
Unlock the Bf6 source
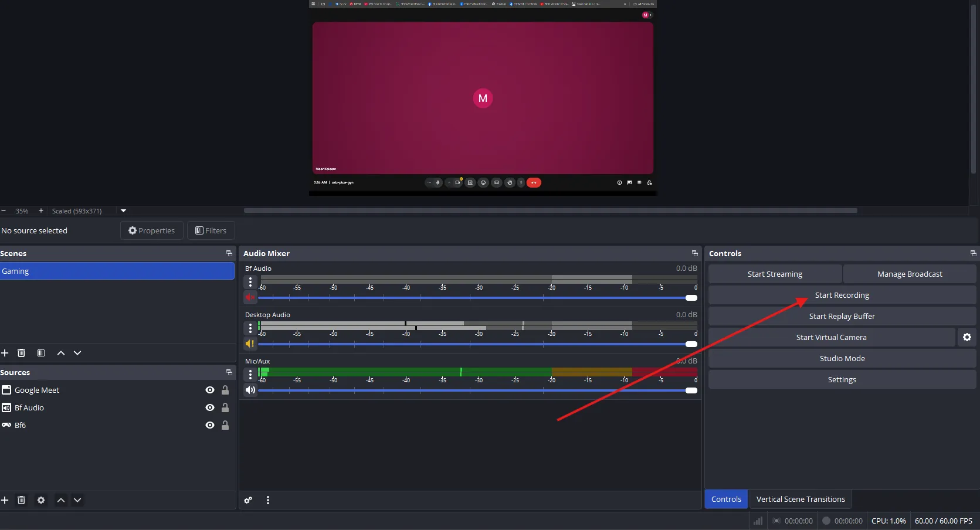pos(225,425)
